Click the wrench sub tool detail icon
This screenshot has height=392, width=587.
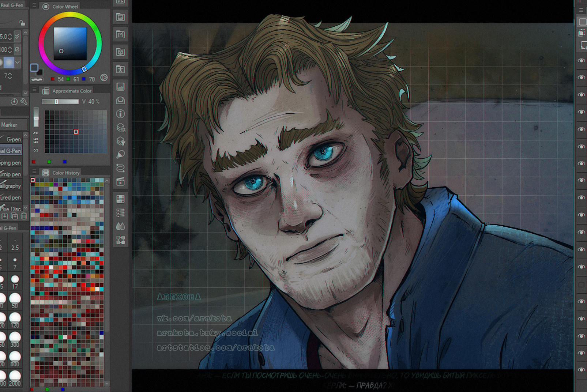pyautogui.click(x=24, y=102)
